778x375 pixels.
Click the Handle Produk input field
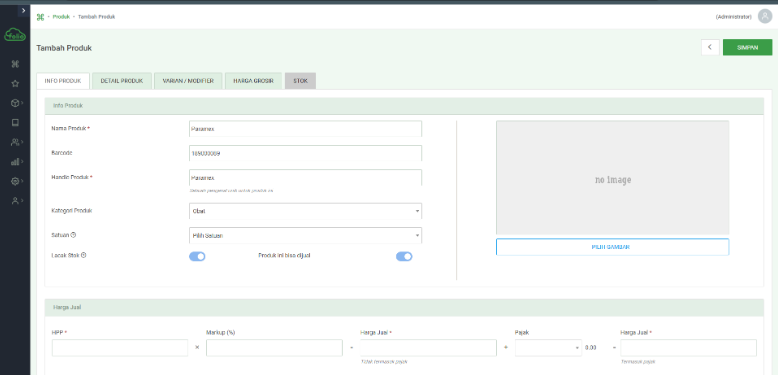tap(305, 178)
